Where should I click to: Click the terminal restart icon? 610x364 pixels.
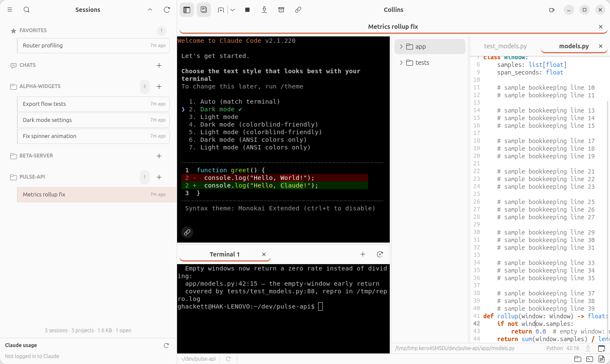pos(380,254)
